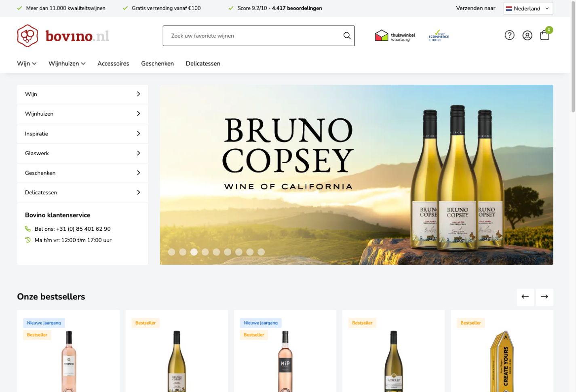576x392 pixels.
Task: Expand Inspiratie in the sidebar
Action: (82, 134)
